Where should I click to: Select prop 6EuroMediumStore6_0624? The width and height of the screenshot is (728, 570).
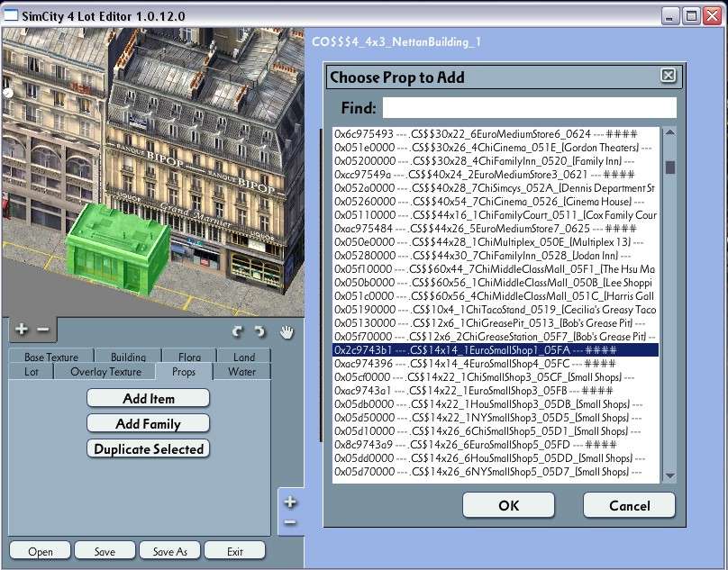(496, 134)
